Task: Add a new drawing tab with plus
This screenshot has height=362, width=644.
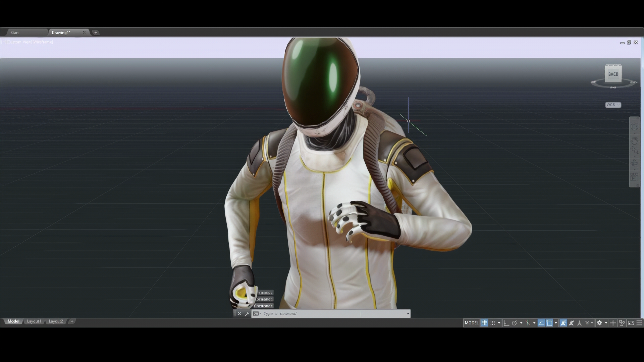Action: coord(96,33)
